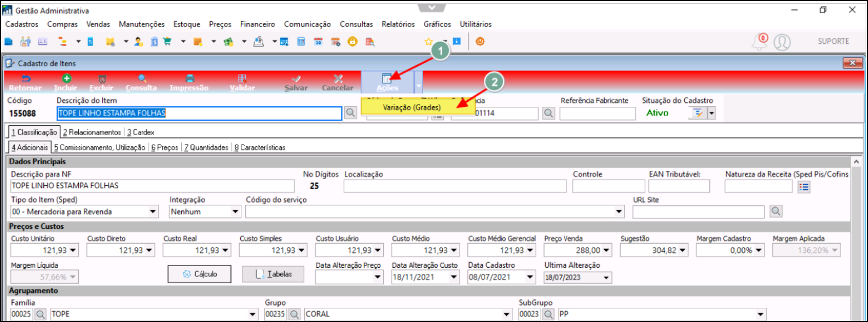868x322 pixels.
Task: Open the Consulta magnifier search
Action: click(x=141, y=83)
